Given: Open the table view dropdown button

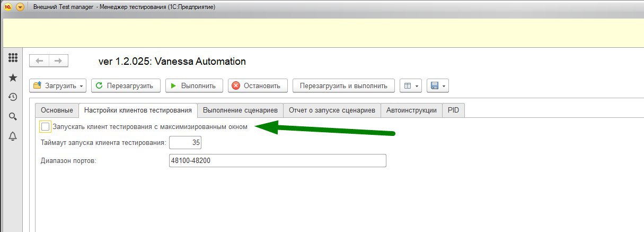Looking at the screenshot, I should [x=411, y=85].
